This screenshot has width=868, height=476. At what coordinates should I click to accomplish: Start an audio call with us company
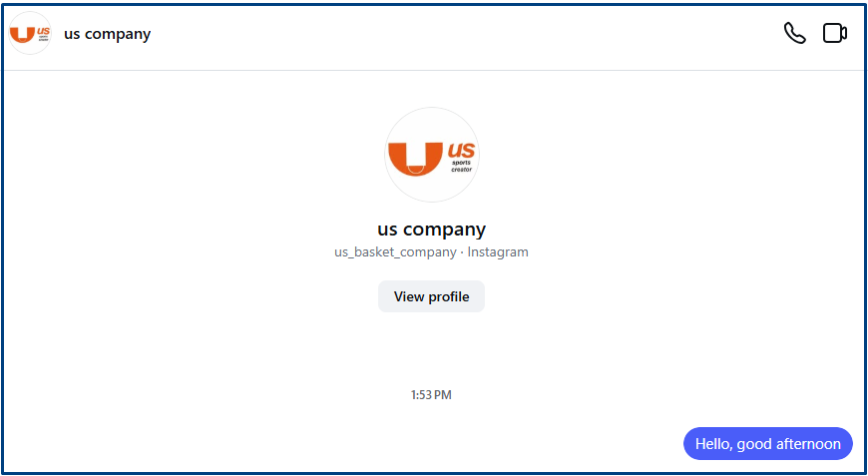794,34
